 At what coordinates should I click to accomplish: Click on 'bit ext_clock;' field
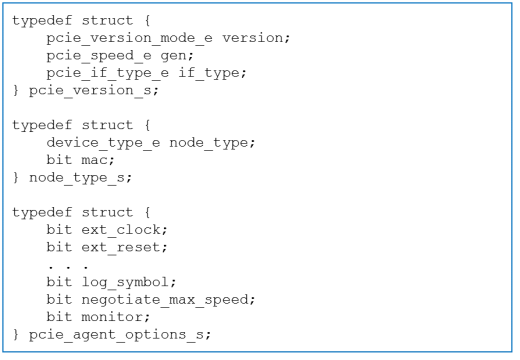click(107, 230)
